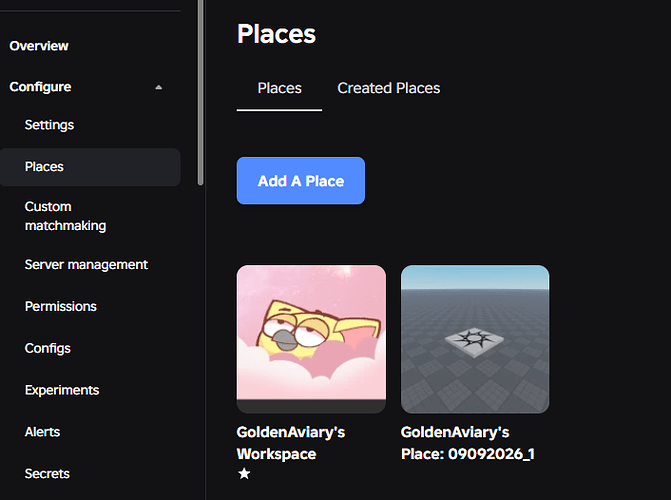Go to Alerts in the sidebar

pos(42,432)
